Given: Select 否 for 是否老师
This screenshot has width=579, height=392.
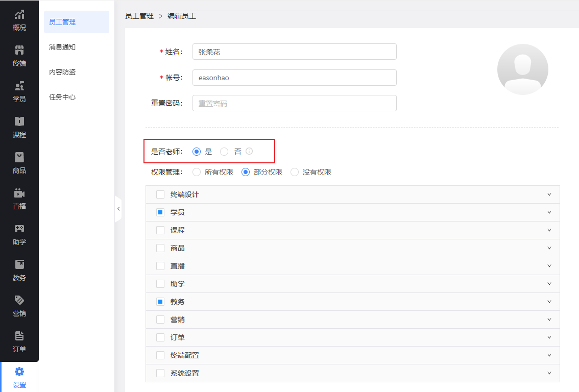Looking at the screenshot, I should click(x=224, y=152).
